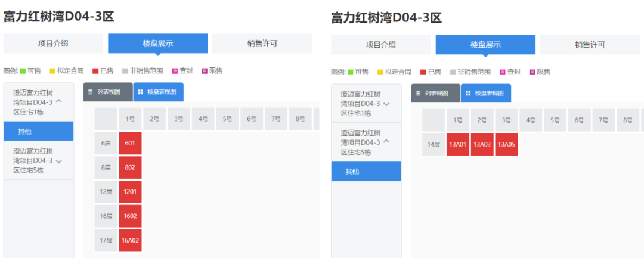This screenshot has height=258, width=644.
Task: Click 6层 row header
Action: click(106, 143)
